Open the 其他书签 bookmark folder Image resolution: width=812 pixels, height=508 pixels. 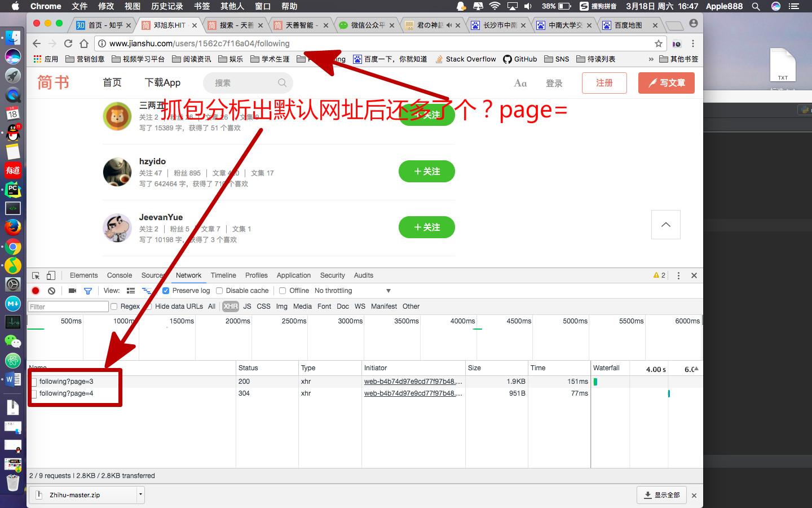tap(679, 59)
